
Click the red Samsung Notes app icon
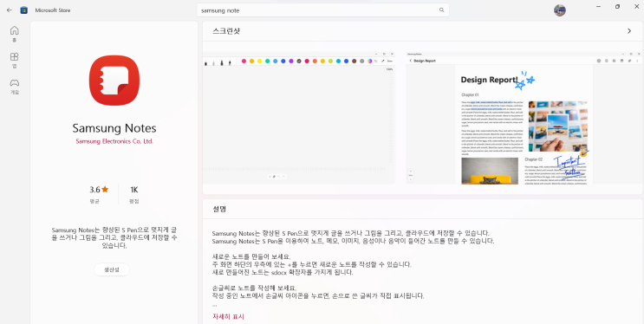[x=114, y=81]
